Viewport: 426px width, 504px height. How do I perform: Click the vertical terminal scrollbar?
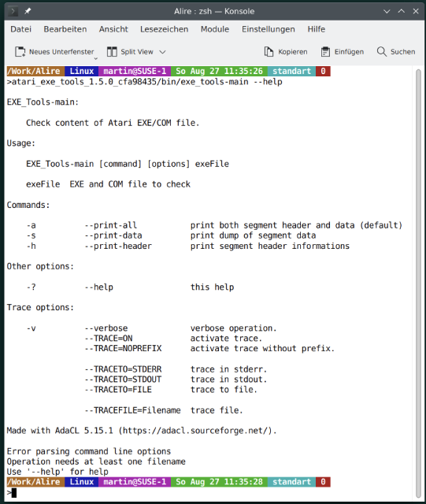pyautogui.click(x=418, y=283)
